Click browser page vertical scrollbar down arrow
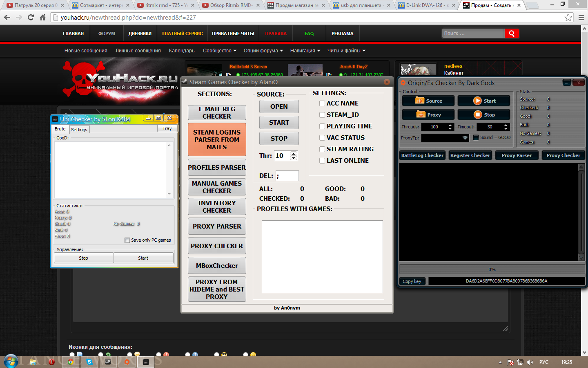The width and height of the screenshot is (588, 368). point(584,352)
